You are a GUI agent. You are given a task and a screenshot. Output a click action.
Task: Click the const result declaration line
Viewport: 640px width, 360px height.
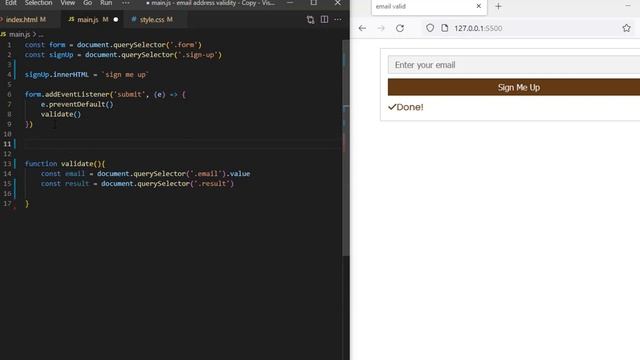click(x=137, y=184)
